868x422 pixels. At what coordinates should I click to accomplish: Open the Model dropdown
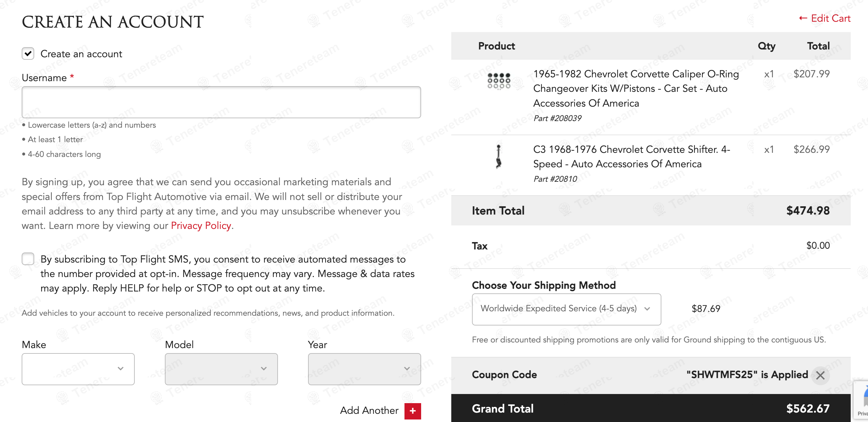tap(221, 369)
